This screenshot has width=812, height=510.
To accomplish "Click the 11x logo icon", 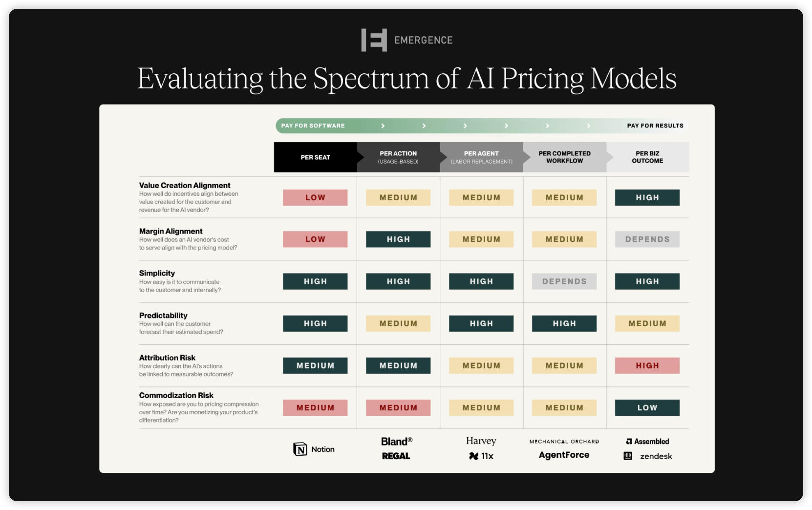I will [473, 456].
